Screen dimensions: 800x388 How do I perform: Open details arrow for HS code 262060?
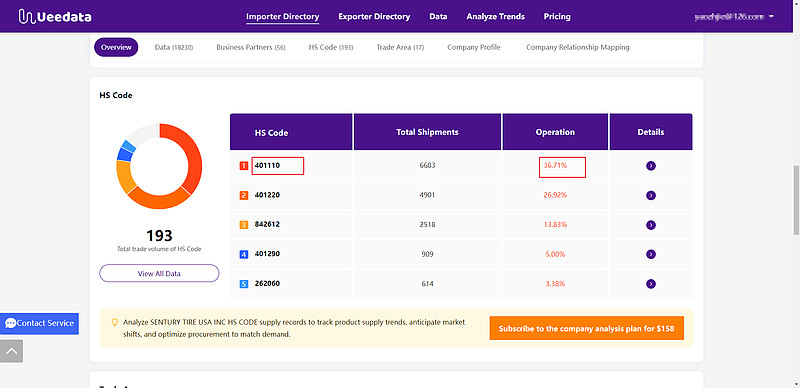[651, 284]
